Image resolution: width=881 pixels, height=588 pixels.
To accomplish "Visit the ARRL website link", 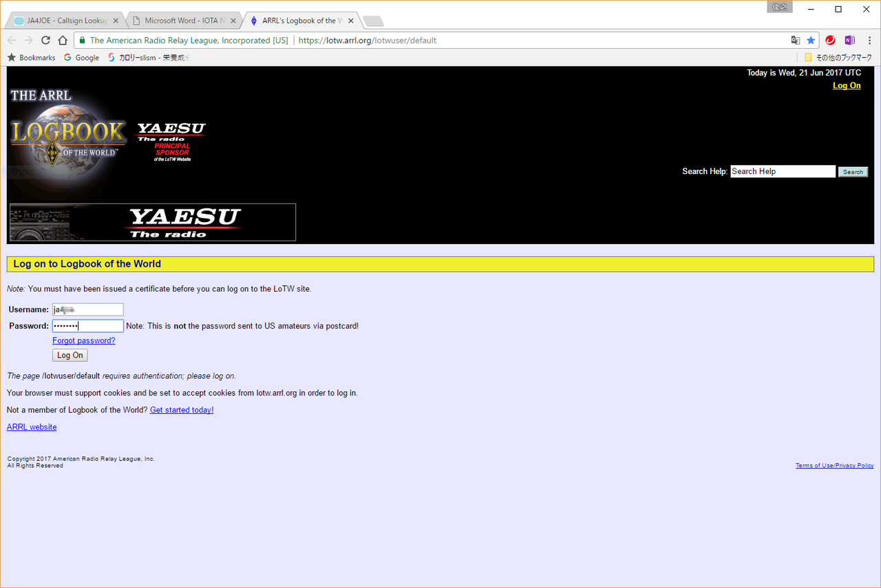I will pyautogui.click(x=32, y=427).
